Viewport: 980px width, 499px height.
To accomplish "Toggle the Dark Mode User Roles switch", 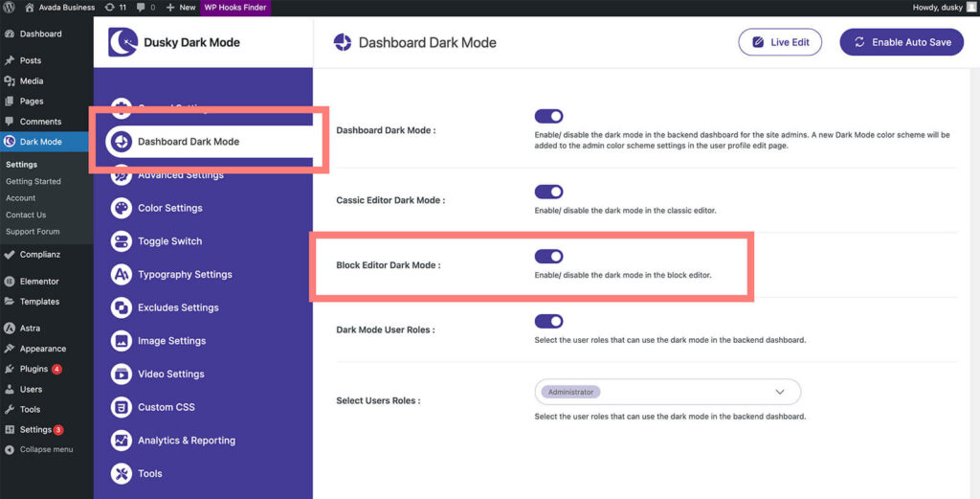I will [x=548, y=321].
